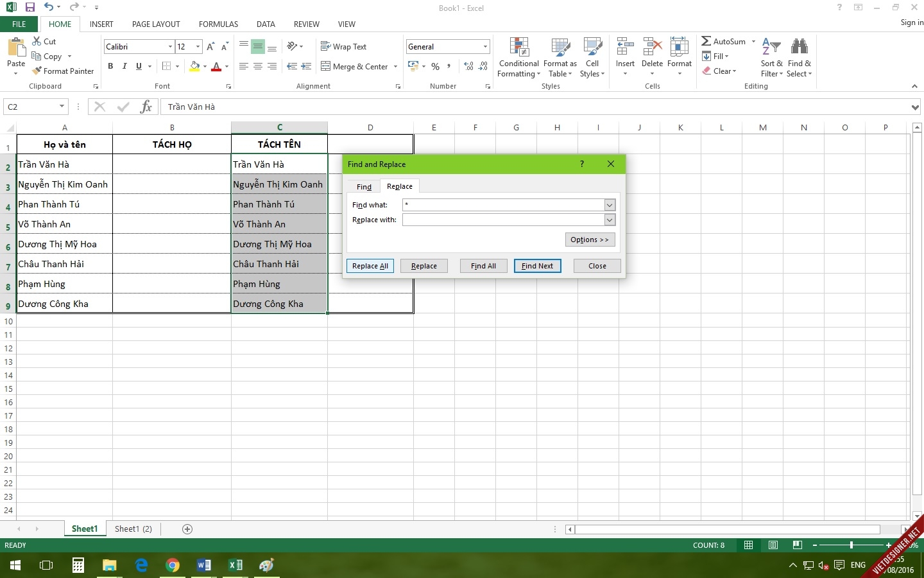Open the General number format dropdown
The image size is (924, 578).
485,46
